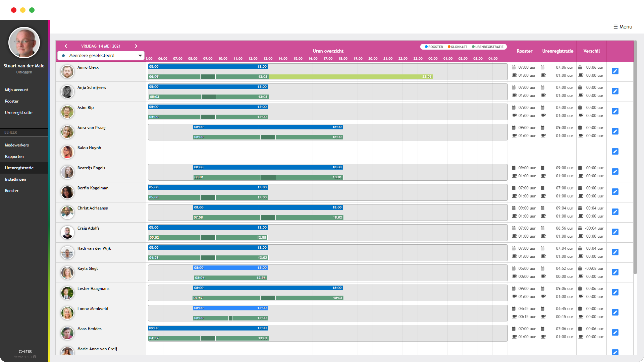Click edit pencil icon for Amro Clerx
644x362 pixels.
point(615,71)
